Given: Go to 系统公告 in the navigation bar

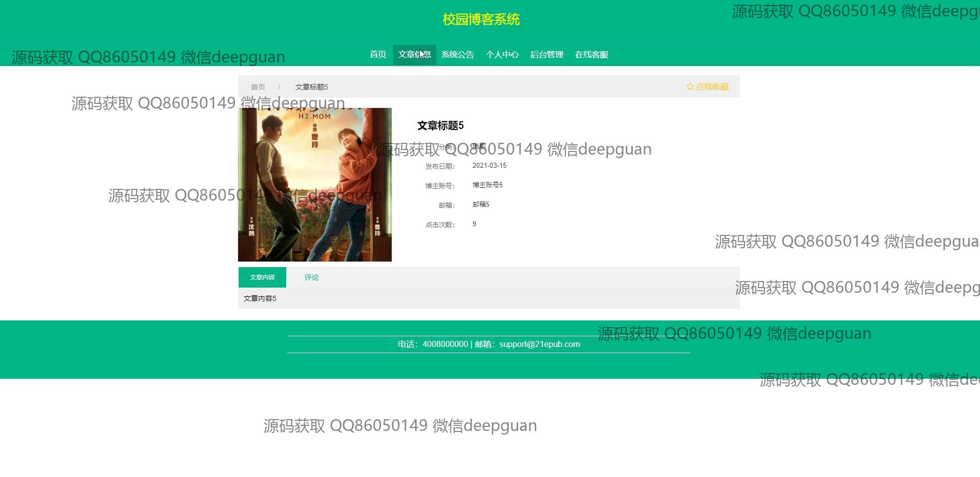Looking at the screenshot, I should click(458, 55).
